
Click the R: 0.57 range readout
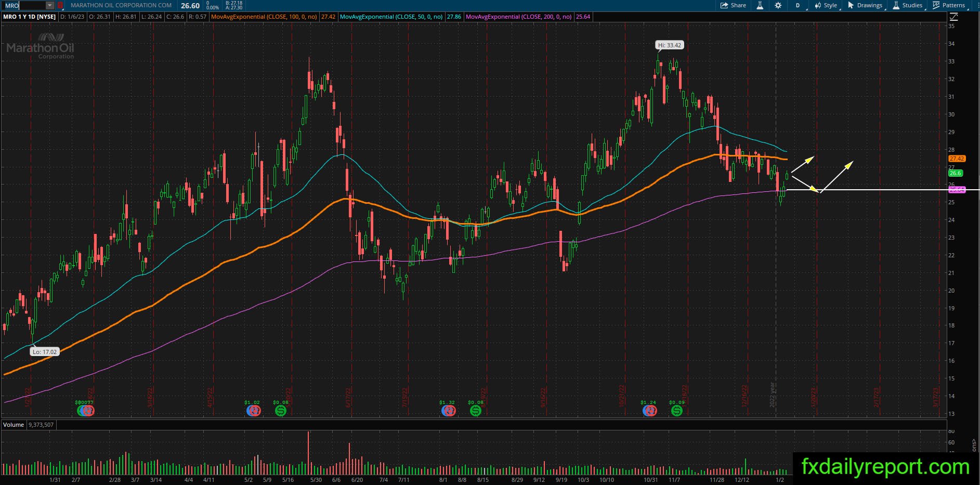tap(198, 17)
